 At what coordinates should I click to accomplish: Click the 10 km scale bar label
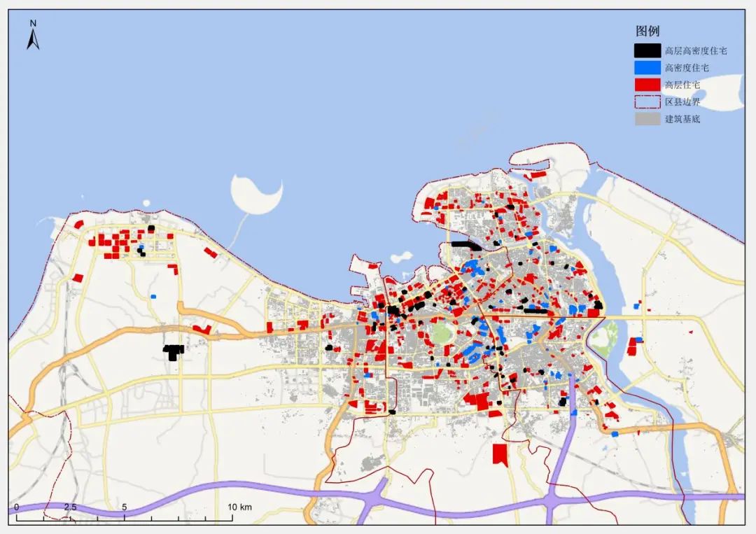pyautogui.click(x=239, y=507)
